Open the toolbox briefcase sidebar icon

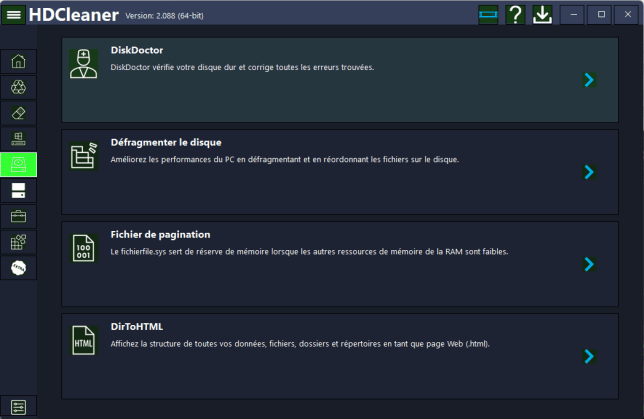click(18, 216)
